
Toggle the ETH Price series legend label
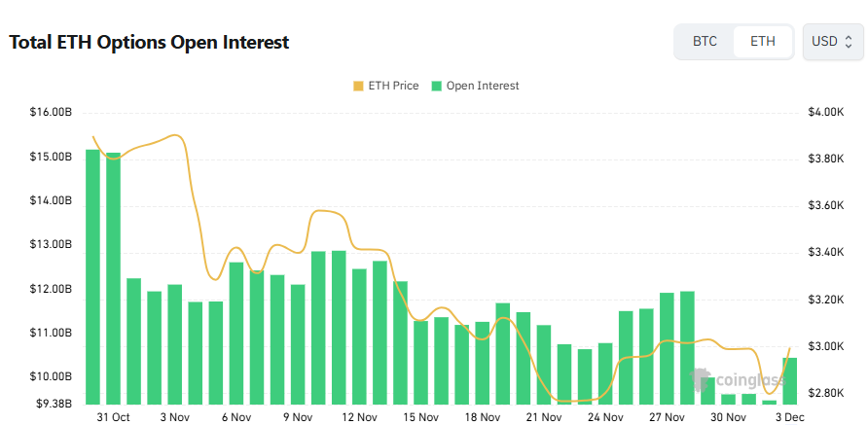pos(393,86)
